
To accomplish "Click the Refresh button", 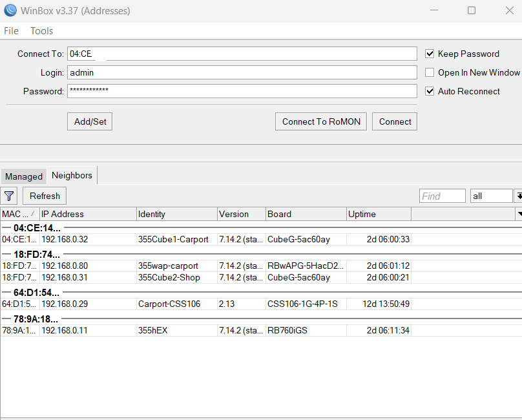I will (45, 196).
